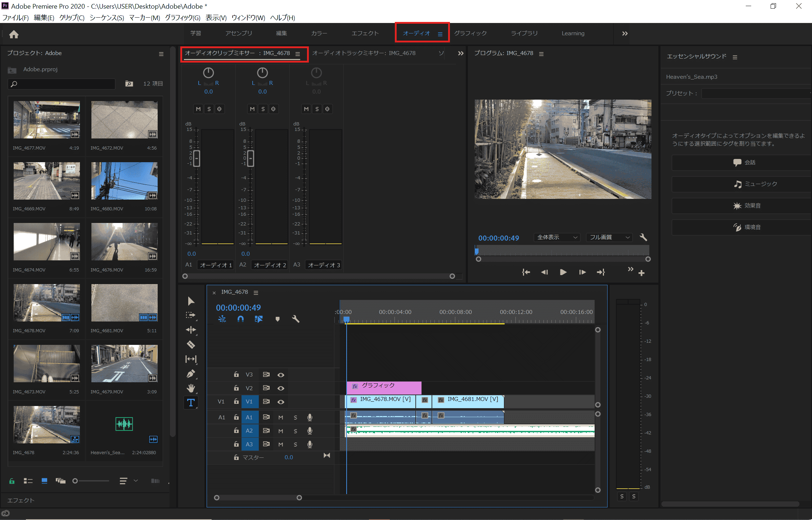
Task: Click the Audio 2 pan knob
Action: [x=262, y=73]
